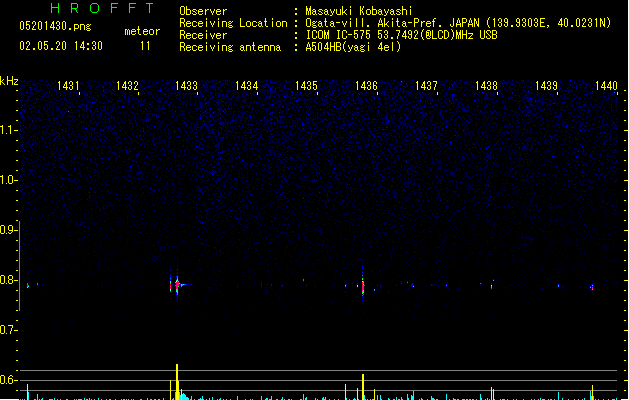Click time marker 1436
The height and width of the screenshot is (400, 629).
[x=366, y=86]
